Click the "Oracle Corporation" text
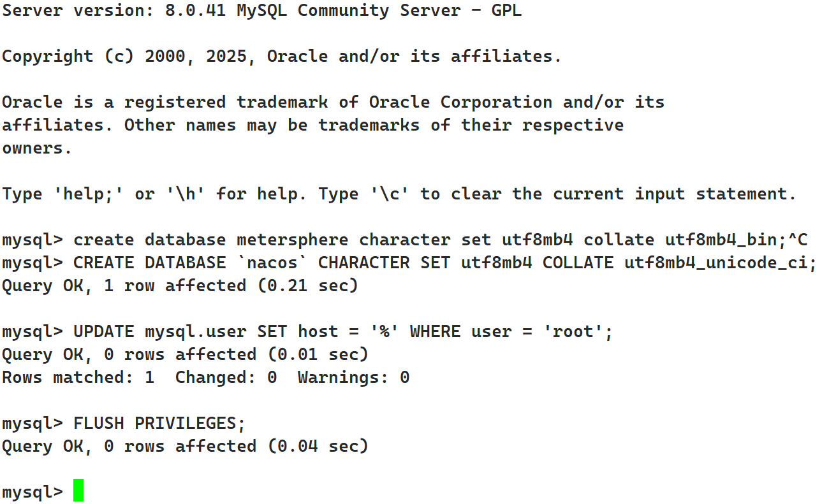The width and height of the screenshot is (836, 504). [460, 102]
